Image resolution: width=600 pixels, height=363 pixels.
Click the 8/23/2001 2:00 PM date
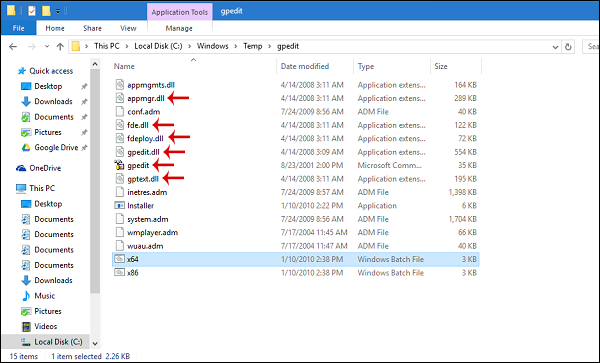312,165
